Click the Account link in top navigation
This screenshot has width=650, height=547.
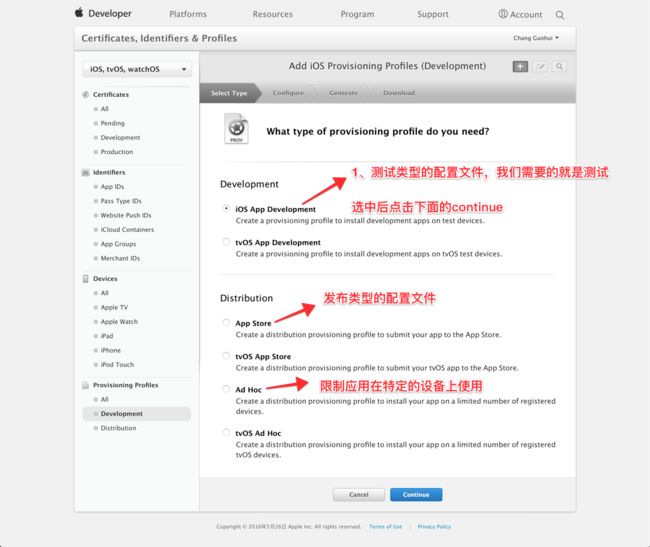tap(526, 15)
